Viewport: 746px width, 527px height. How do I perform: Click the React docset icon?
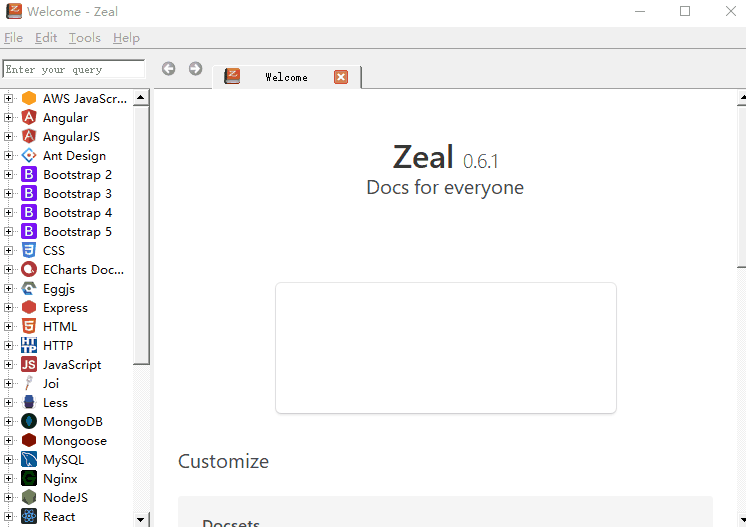coord(29,517)
